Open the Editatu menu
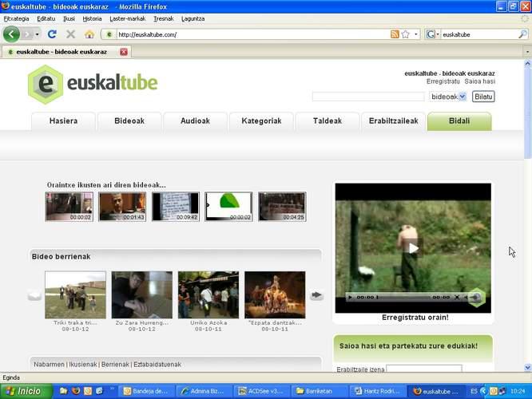 [x=46, y=18]
